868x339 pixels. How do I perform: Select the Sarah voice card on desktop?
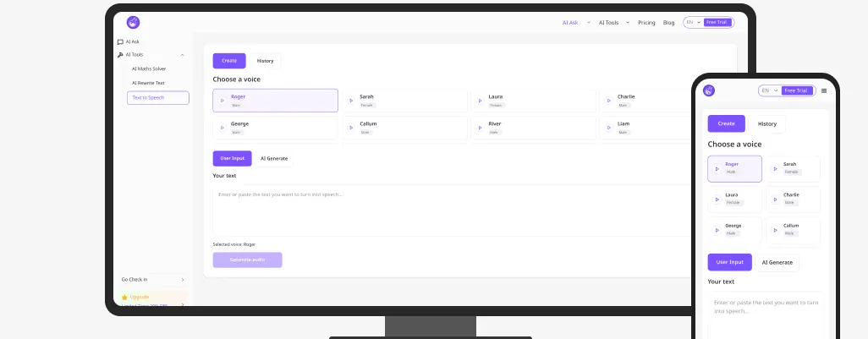[404, 101]
